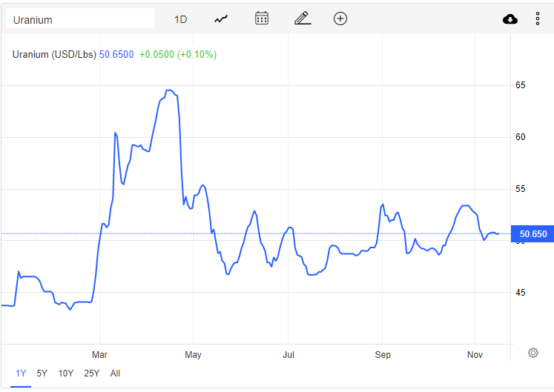Click the Sep marker on the time axis
This screenshot has width=554, height=392.
383,354
